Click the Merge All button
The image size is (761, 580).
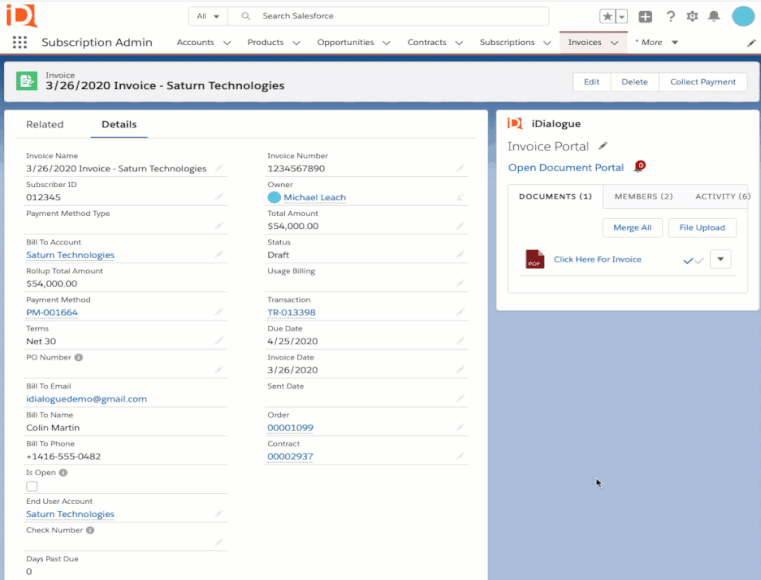632,228
